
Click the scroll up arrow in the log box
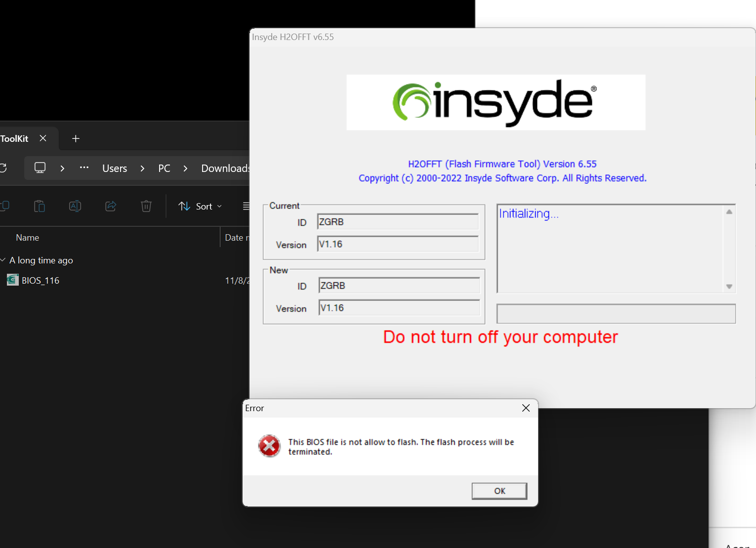pos(729,211)
